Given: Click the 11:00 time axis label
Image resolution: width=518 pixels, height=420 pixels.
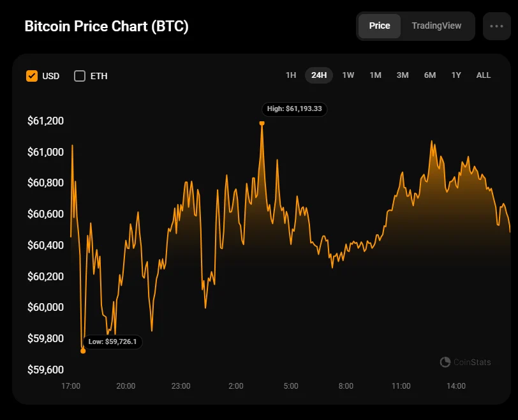Looking at the screenshot, I should point(401,386).
